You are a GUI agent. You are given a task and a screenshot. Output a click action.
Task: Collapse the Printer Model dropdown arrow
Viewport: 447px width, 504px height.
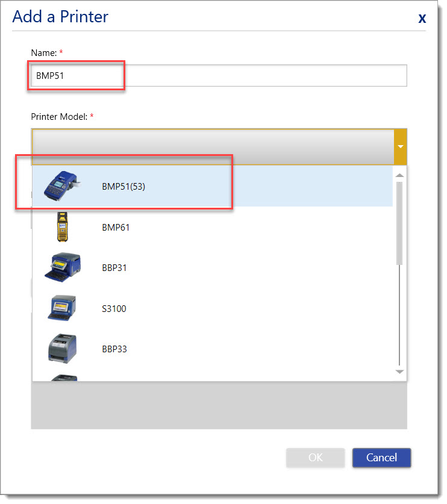(x=400, y=146)
